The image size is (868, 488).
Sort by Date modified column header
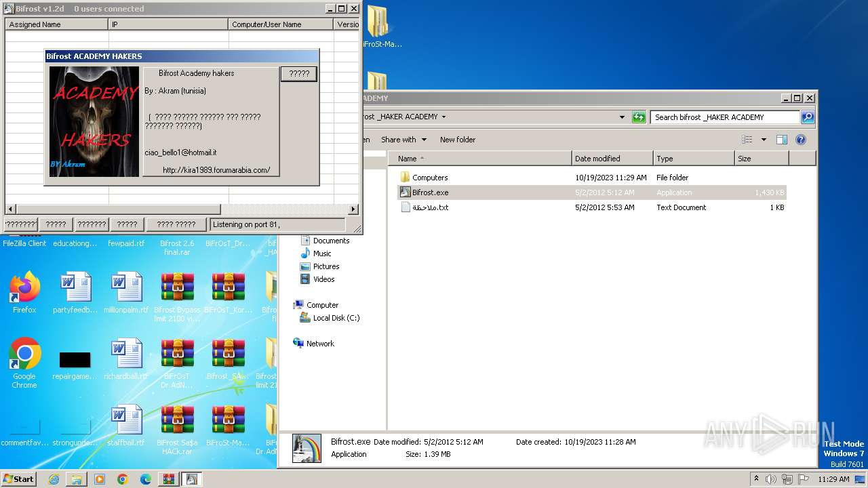pos(613,159)
